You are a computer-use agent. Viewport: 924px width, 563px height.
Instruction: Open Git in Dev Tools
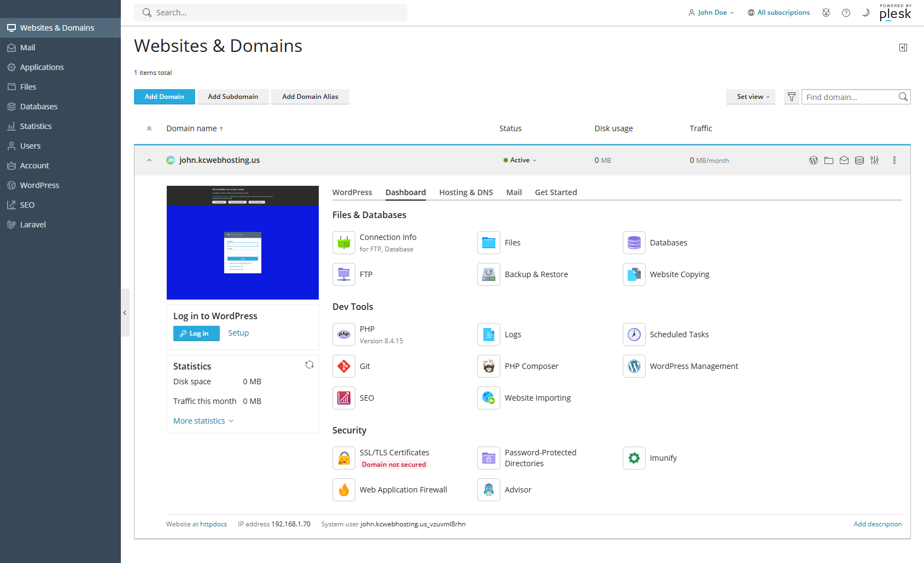[x=365, y=366]
